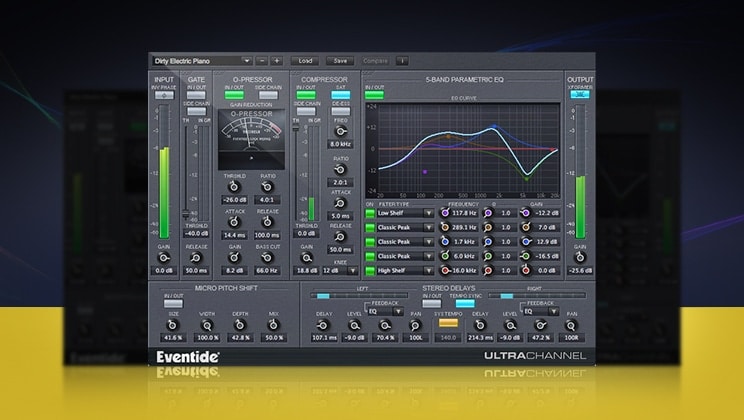744x420 pixels.
Task: Open the Compressor KNEE 12 dB dropdown
Action: pyautogui.click(x=340, y=271)
